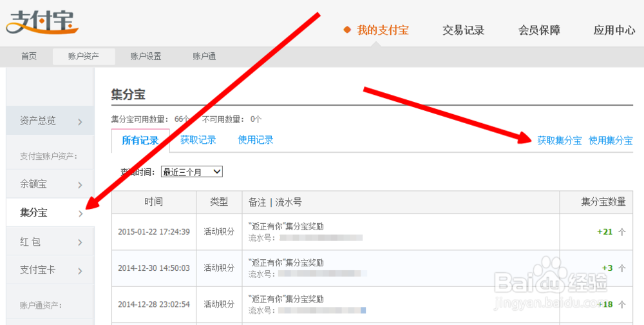This screenshot has width=644, height=325.
Task: Click the 时间 column header
Action: (x=154, y=202)
